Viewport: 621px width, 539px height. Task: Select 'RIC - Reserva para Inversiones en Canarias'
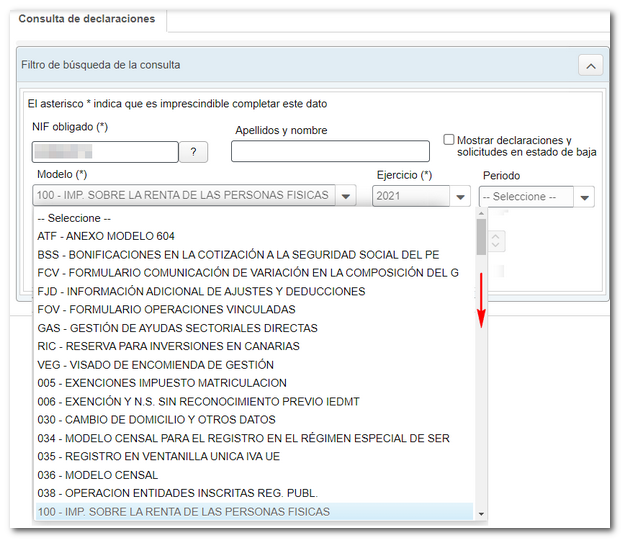168,346
